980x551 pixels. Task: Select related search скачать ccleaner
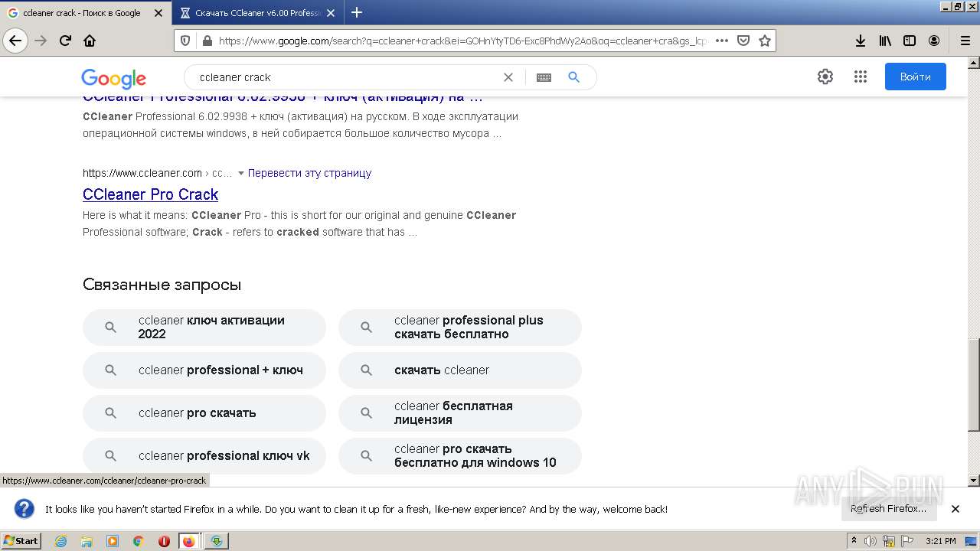(x=460, y=370)
